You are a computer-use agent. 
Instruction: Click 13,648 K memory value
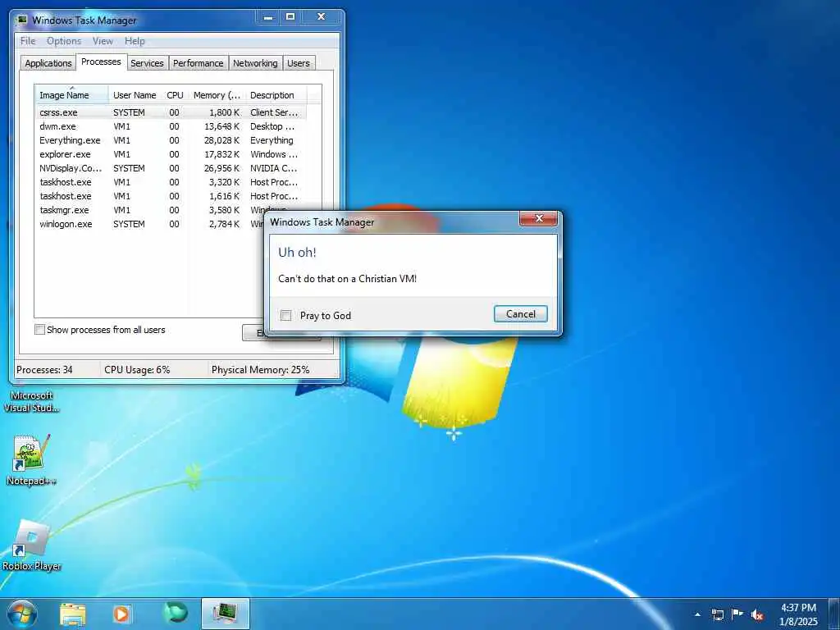221,126
